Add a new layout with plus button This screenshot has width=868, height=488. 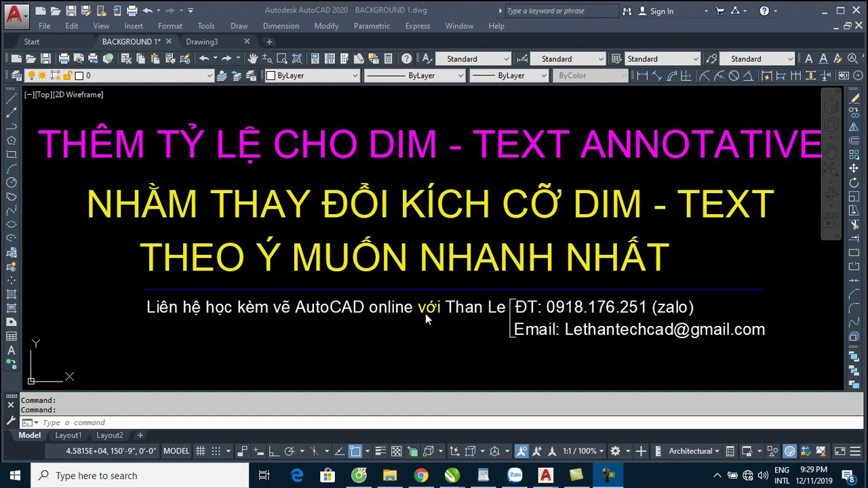pos(140,435)
